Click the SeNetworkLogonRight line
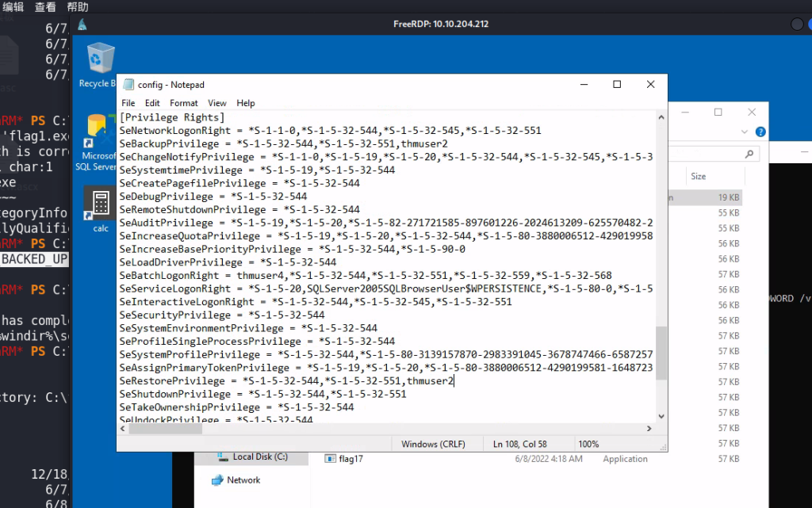The height and width of the screenshot is (508, 812). (331, 131)
